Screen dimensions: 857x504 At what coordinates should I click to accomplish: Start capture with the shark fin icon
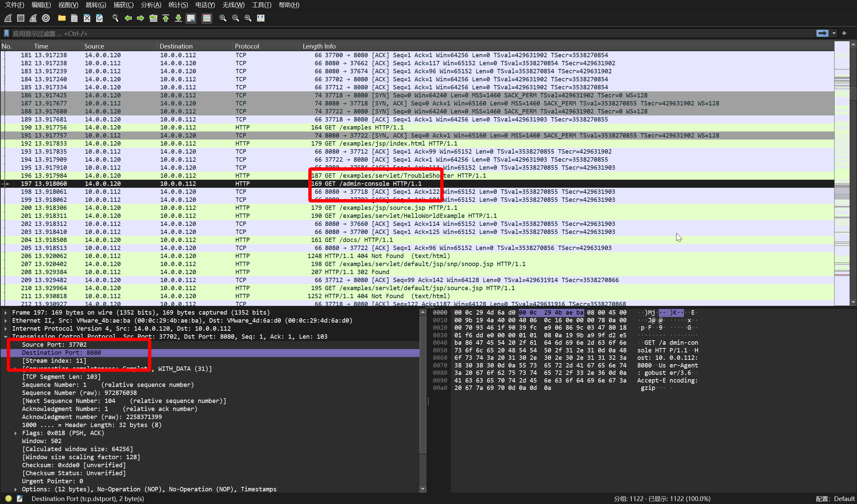pos(8,18)
